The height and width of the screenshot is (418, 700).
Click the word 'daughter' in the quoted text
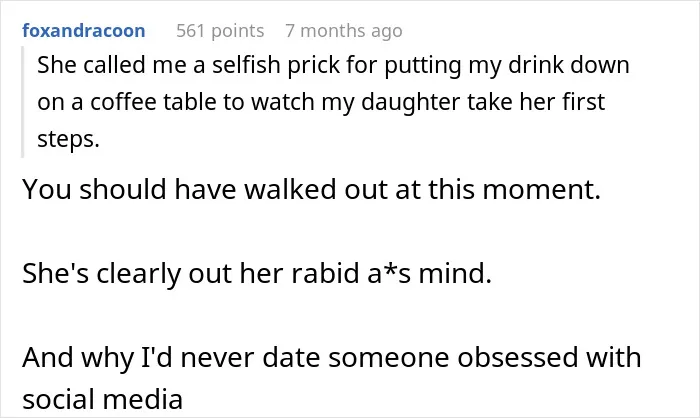tap(410, 103)
